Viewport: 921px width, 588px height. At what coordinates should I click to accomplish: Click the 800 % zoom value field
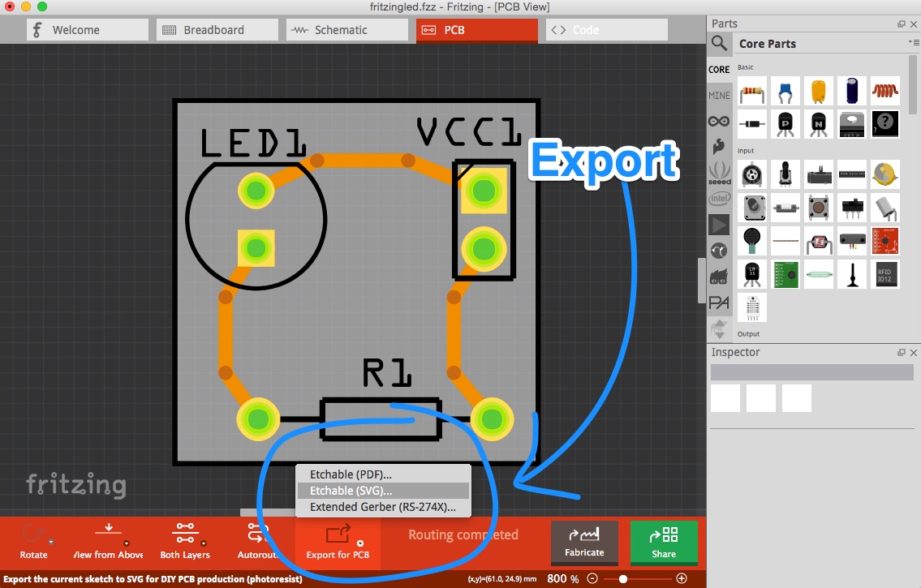(x=562, y=578)
